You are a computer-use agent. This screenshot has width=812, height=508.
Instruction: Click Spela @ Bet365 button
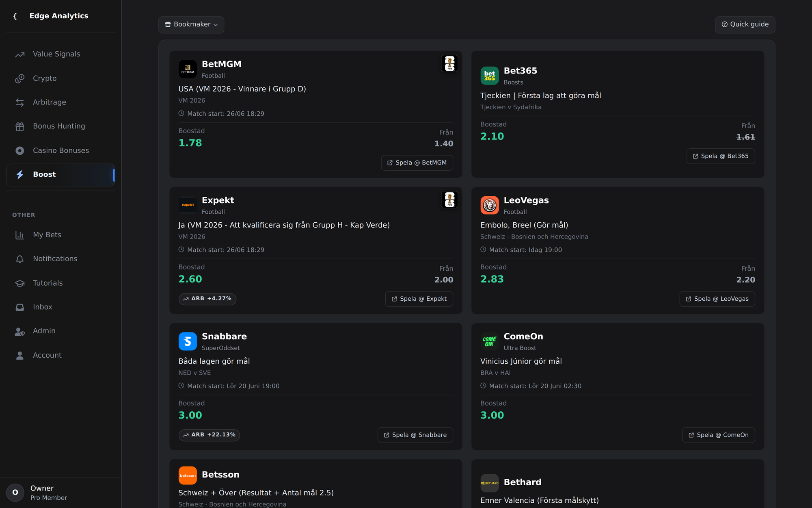(721, 156)
